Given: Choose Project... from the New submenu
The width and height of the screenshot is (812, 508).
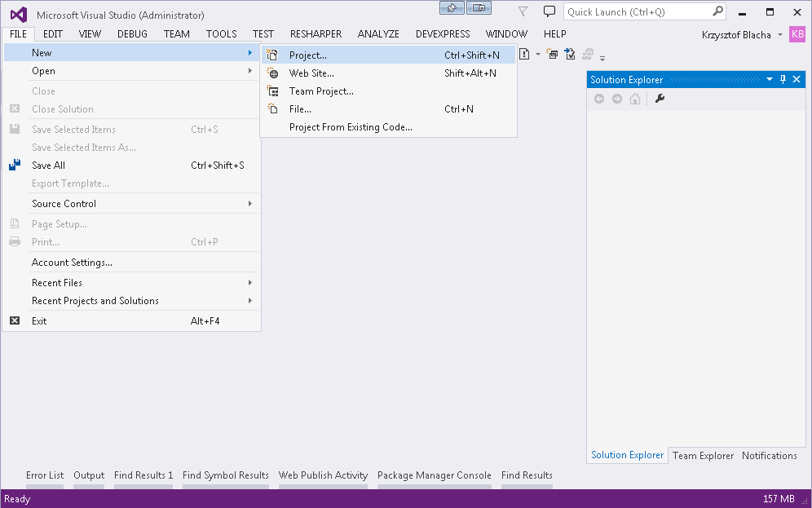Looking at the screenshot, I should pos(388,55).
